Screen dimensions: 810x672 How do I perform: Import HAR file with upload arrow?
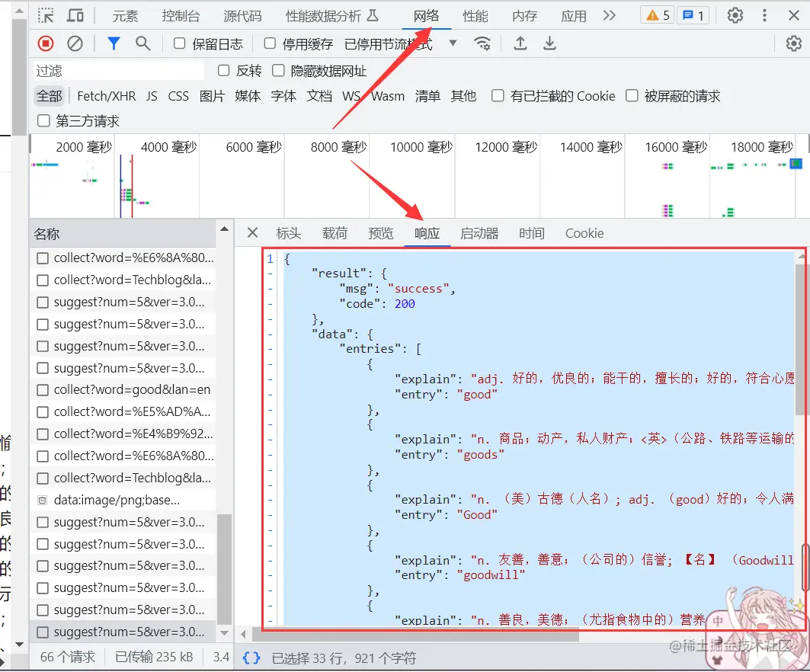(x=520, y=43)
